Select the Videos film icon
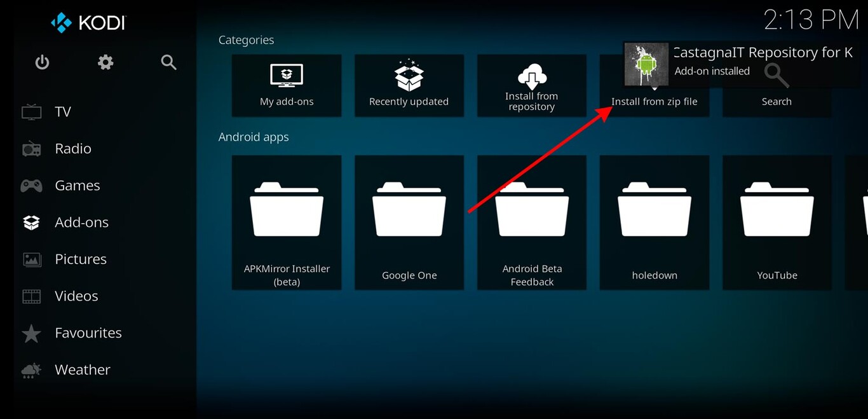This screenshot has width=868, height=419. (32, 296)
